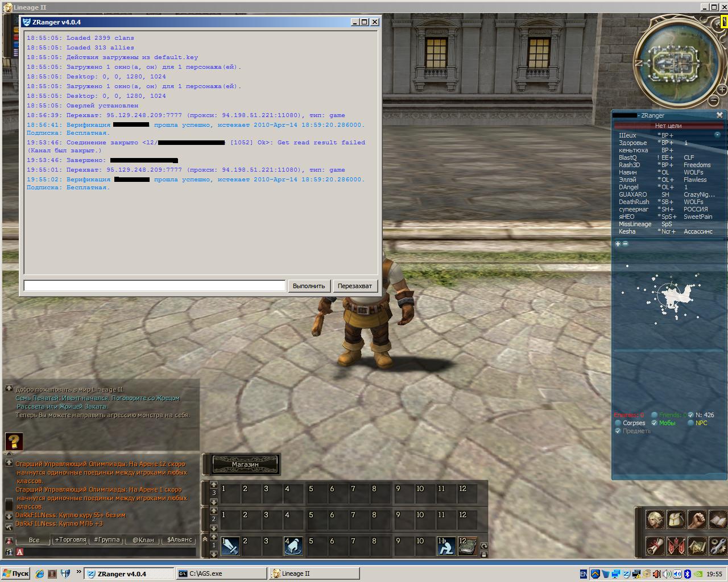Image resolution: width=728 pixels, height=582 pixels.
Task: Open the Магазин shop button
Action: point(246,464)
